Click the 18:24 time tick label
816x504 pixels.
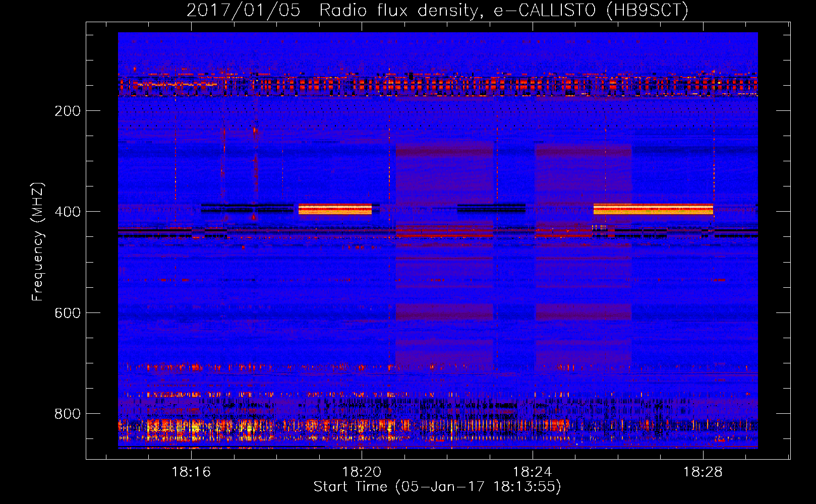coord(532,472)
